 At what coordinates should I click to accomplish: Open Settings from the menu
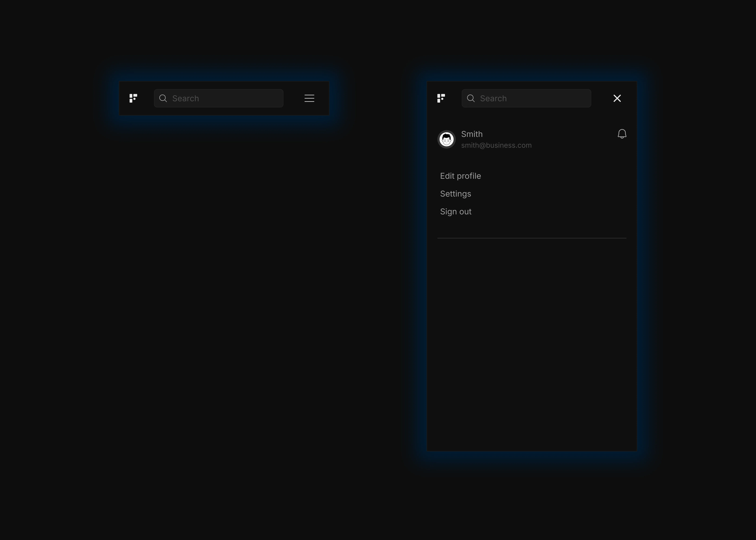(x=455, y=194)
